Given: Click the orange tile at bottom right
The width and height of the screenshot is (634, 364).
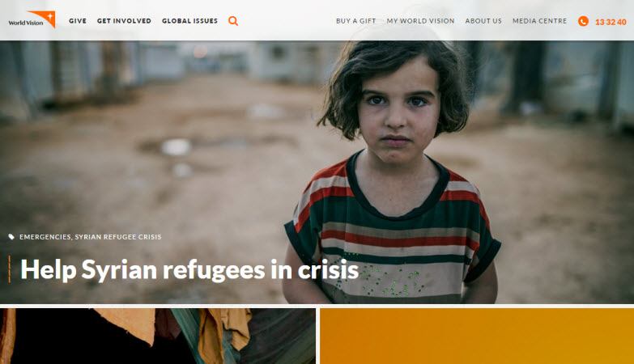Looking at the screenshot, I should pyautogui.click(x=477, y=336).
